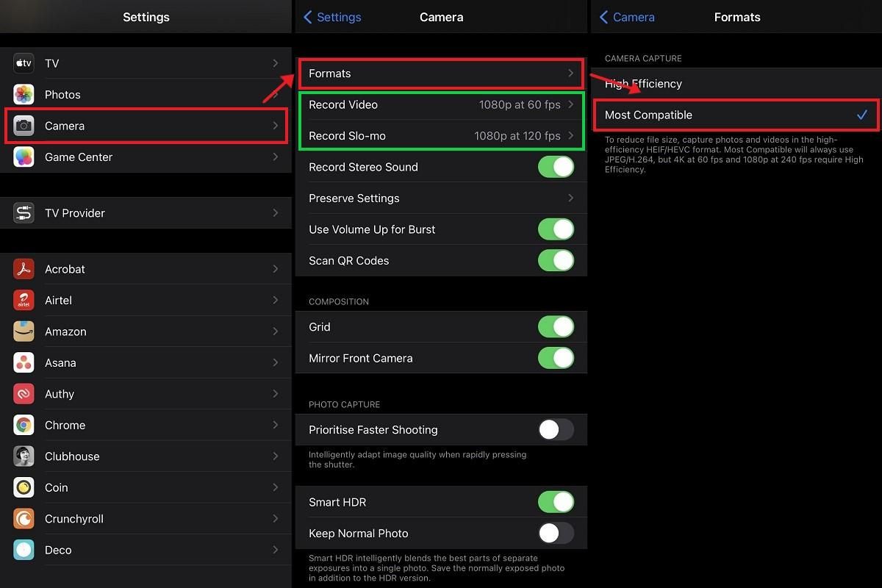Click the Game Center icon
This screenshot has height=588, width=882.
click(x=24, y=157)
